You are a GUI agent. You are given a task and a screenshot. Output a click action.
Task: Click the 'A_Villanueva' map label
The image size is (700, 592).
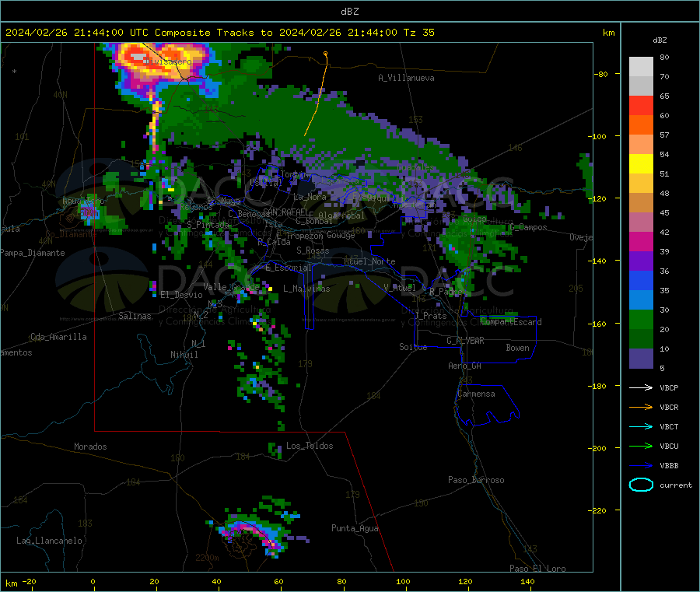(406, 78)
